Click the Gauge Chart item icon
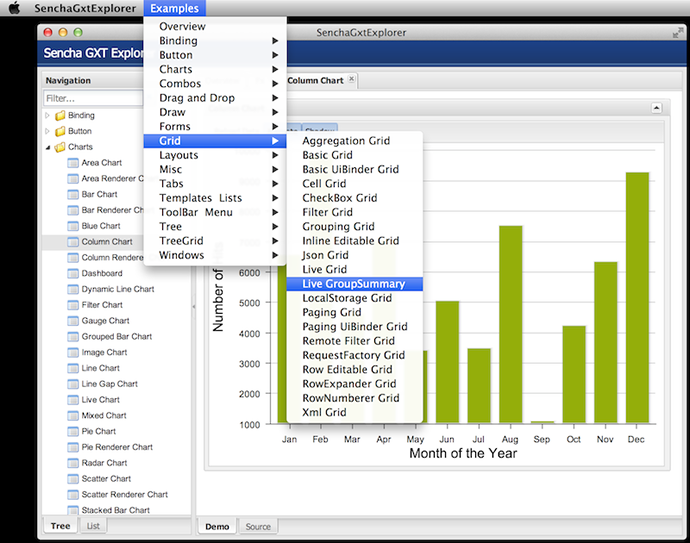690x543 pixels. (x=73, y=321)
